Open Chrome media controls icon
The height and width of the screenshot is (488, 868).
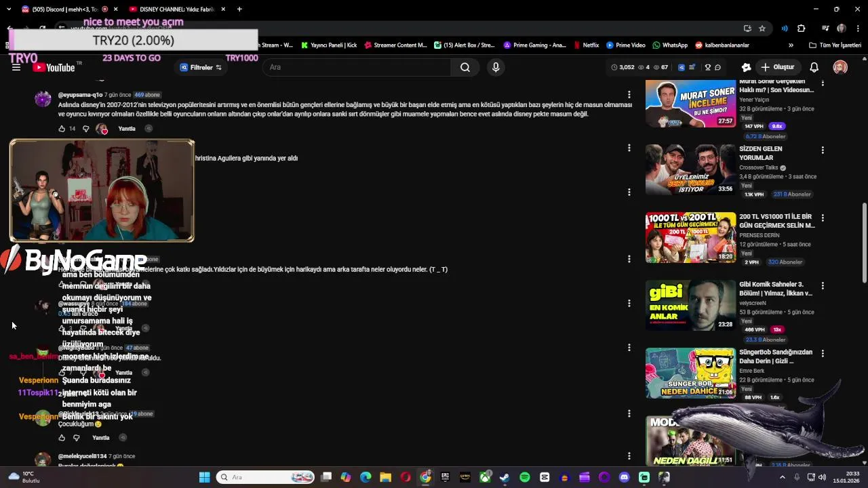pyautogui.click(x=825, y=28)
